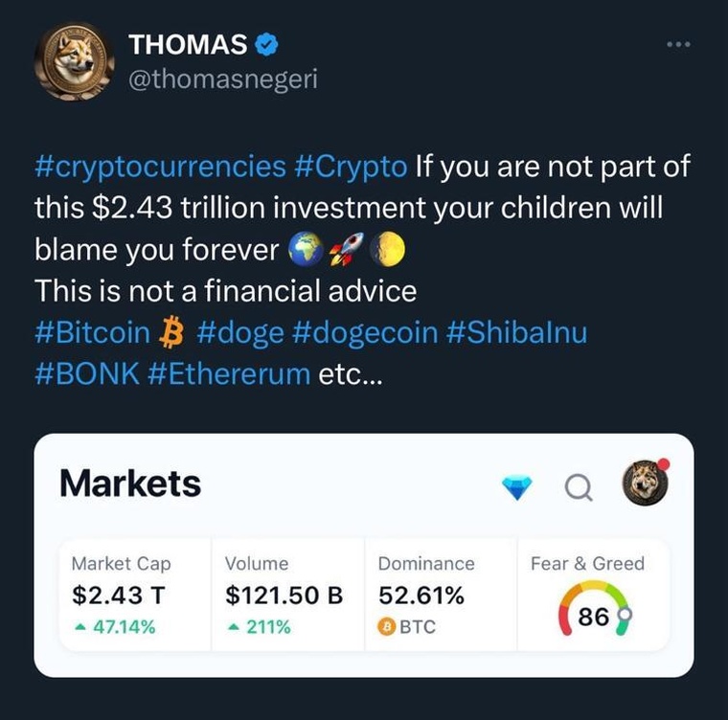728x720 pixels.
Task: Click the blue diamond icon in Markets
Action: (x=517, y=487)
